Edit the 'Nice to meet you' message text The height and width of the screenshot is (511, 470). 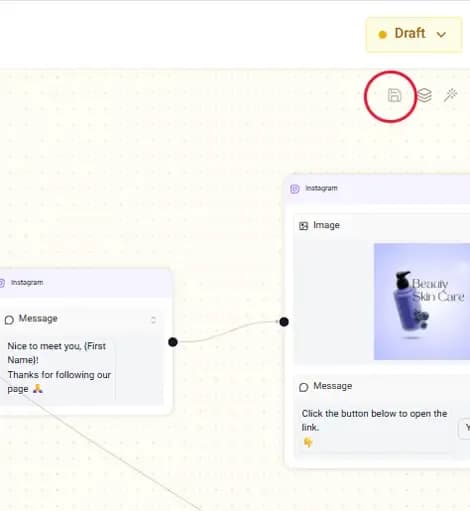[59, 367]
